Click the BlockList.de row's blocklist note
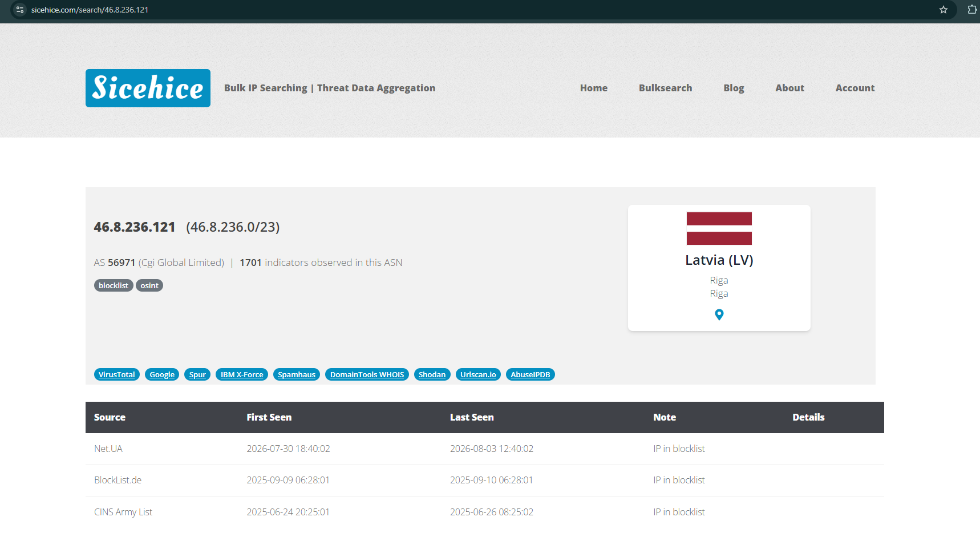The height and width of the screenshot is (537, 980). coord(679,480)
